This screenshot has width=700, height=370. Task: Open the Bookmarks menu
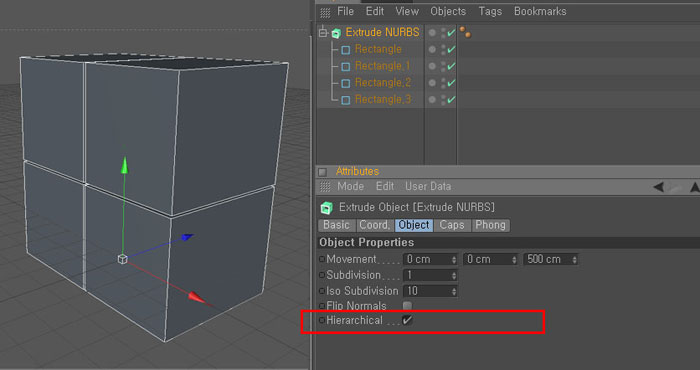(540, 11)
